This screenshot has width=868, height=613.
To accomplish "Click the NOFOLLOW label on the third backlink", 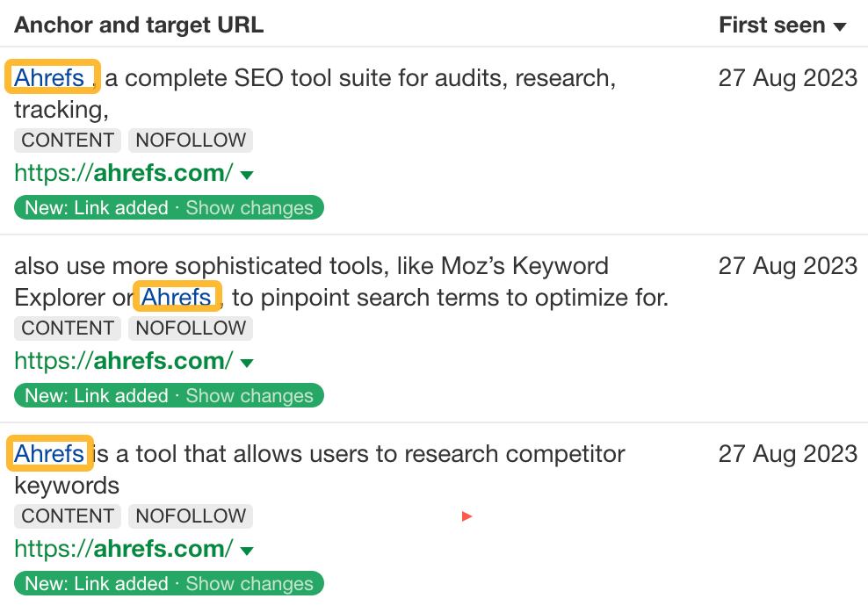I will coord(190,516).
